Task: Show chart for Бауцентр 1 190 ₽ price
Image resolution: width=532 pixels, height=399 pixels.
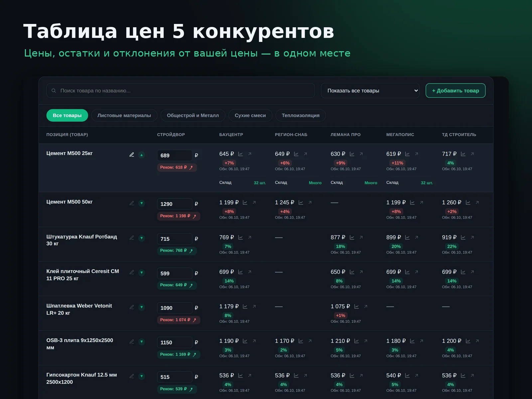Action: point(245,341)
